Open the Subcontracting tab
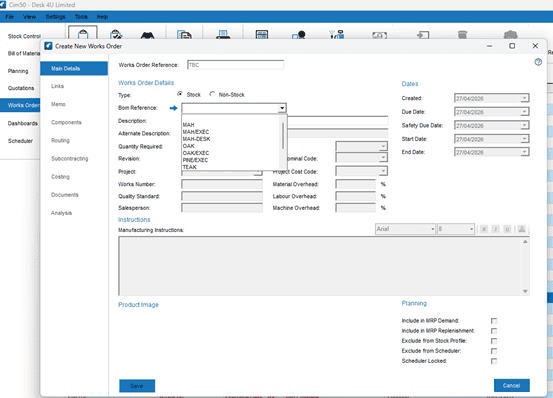This screenshot has height=398, width=553. tap(69, 159)
